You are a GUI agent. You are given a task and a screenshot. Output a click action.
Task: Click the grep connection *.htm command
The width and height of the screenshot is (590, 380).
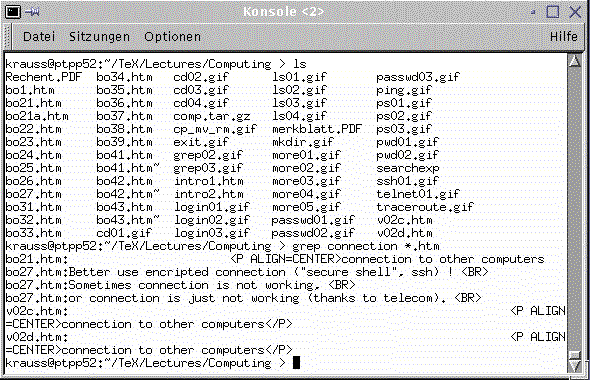(x=366, y=246)
